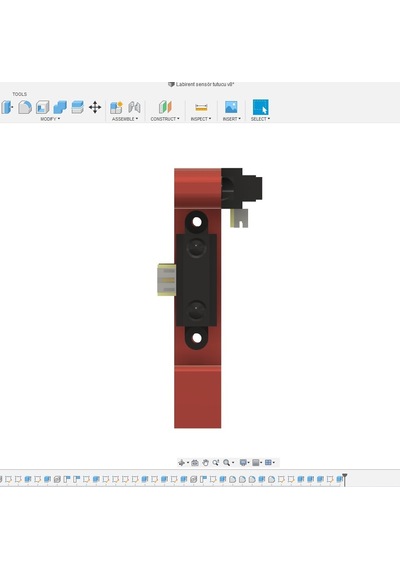
Task: Click the Offset Plane icon in Construct
Action: pos(165,107)
